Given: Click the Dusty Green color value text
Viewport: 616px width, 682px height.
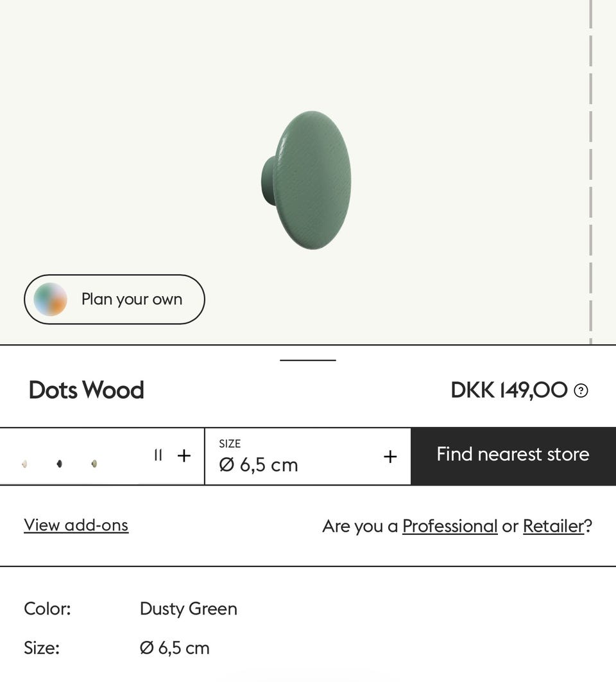Looking at the screenshot, I should click(188, 609).
